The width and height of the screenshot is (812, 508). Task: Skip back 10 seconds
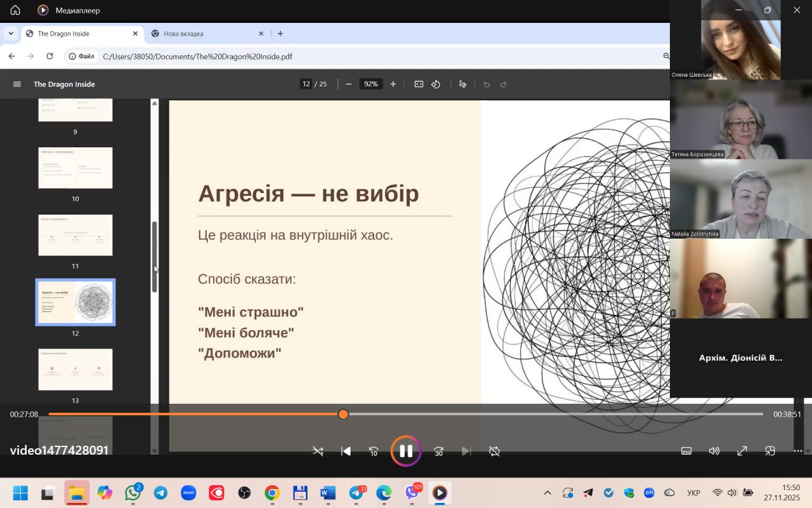(x=374, y=451)
